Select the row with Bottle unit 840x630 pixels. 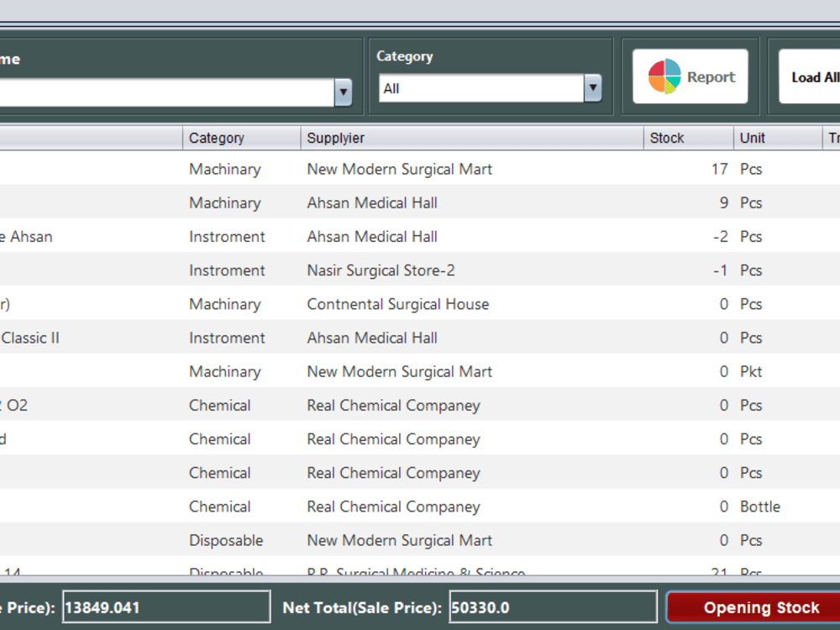coord(420,507)
